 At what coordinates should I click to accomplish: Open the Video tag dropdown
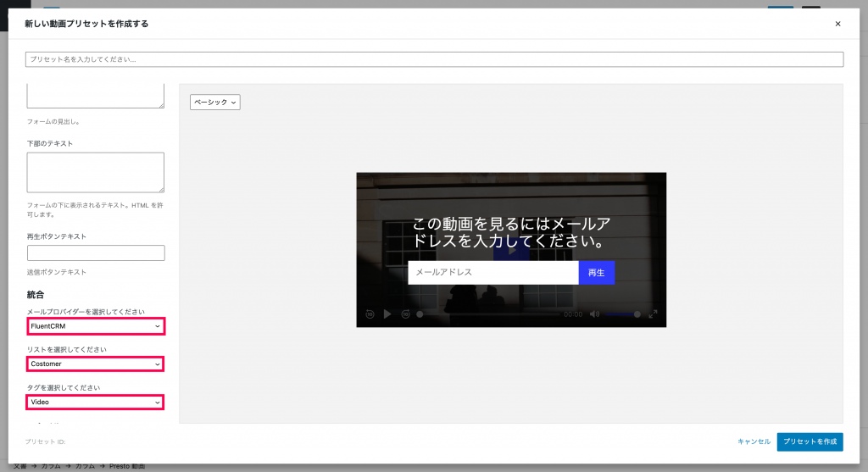point(95,402)
